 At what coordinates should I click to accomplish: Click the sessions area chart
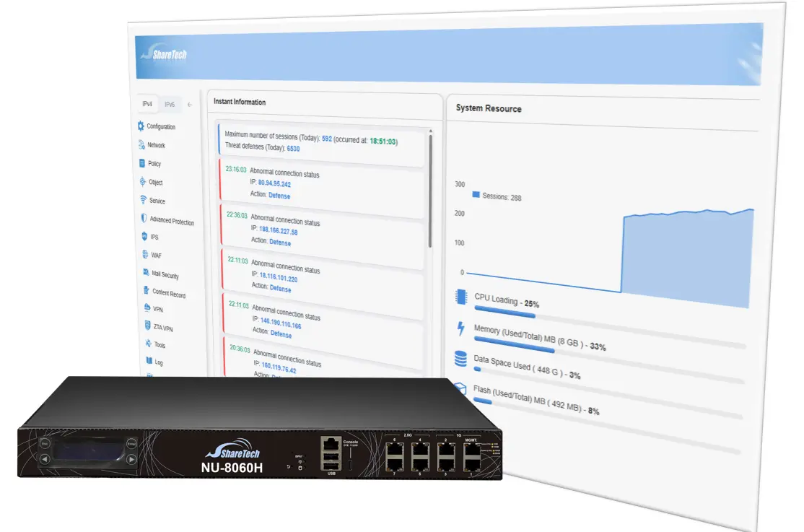tap(687, 258)
